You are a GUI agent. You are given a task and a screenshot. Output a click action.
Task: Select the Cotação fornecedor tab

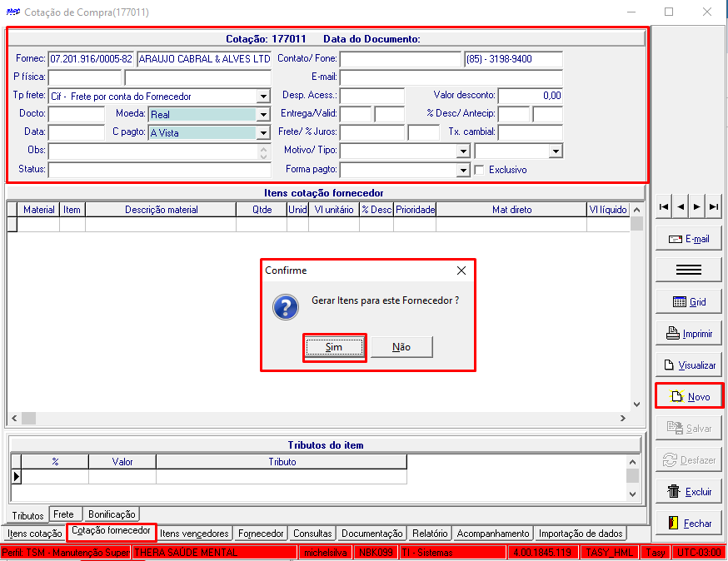[x=112, y=531]
